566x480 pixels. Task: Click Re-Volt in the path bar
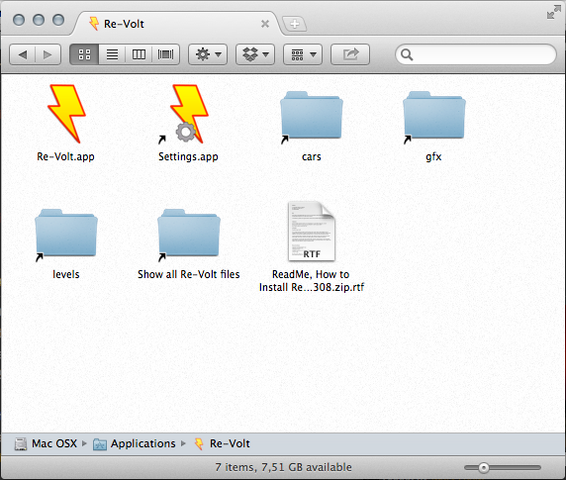tap(222, 444)
